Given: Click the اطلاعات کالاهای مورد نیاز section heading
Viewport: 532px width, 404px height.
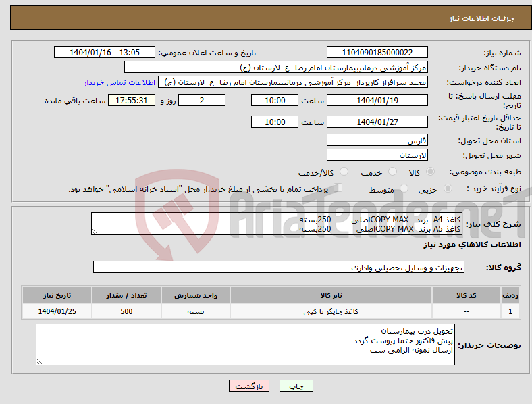Looking at the screenshot, I should pos(472,245).
